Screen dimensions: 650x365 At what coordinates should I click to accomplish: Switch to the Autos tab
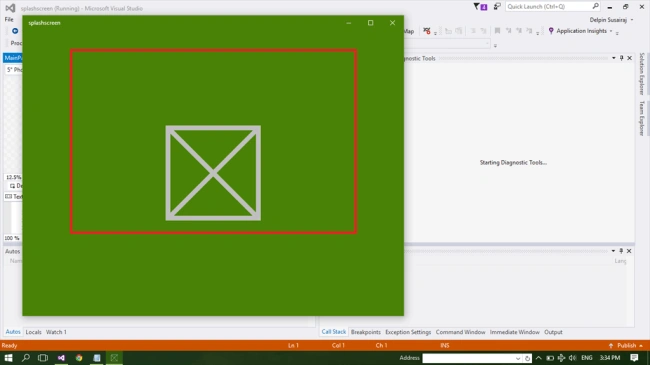point(13,332)
